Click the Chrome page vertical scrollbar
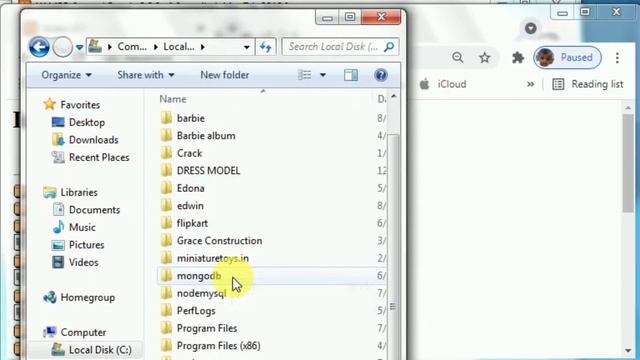The height and width of the screenshot is (360, 640). coord(628,163)
